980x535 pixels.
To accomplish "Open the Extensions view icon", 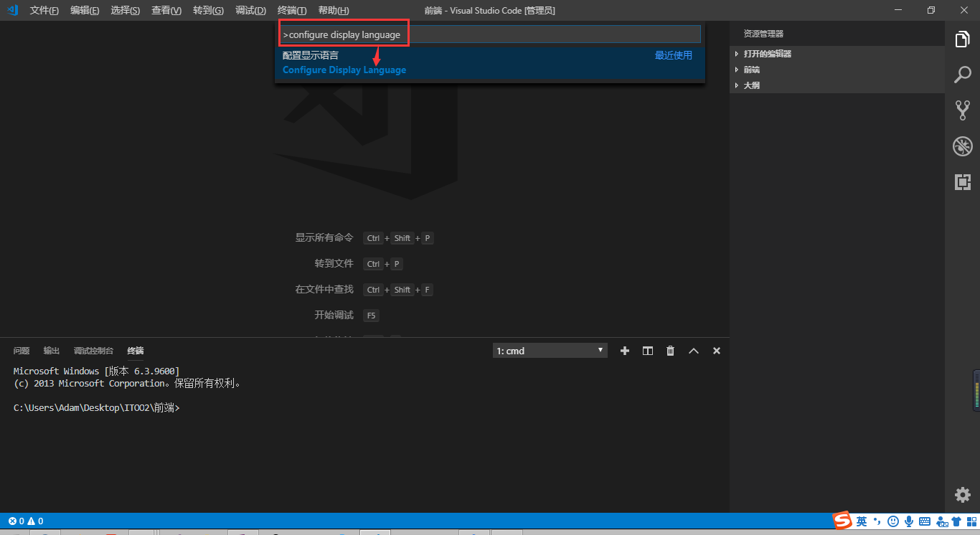I will coord(962,181).
